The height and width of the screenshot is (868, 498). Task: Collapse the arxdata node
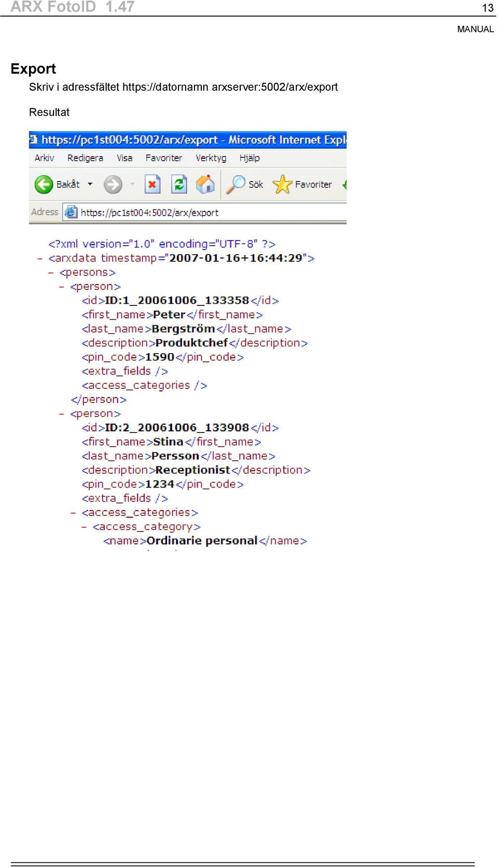pos(40,258)
